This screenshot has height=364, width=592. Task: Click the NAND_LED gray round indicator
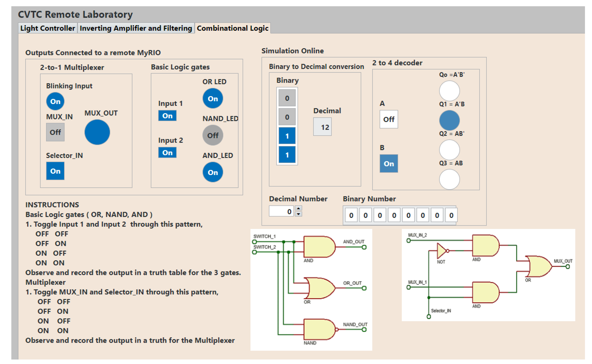pyautogui.click(x=213, y=135)
